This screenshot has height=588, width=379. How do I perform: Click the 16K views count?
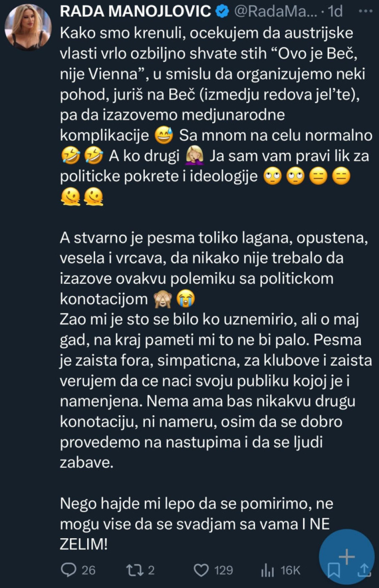tap(290, 570)
